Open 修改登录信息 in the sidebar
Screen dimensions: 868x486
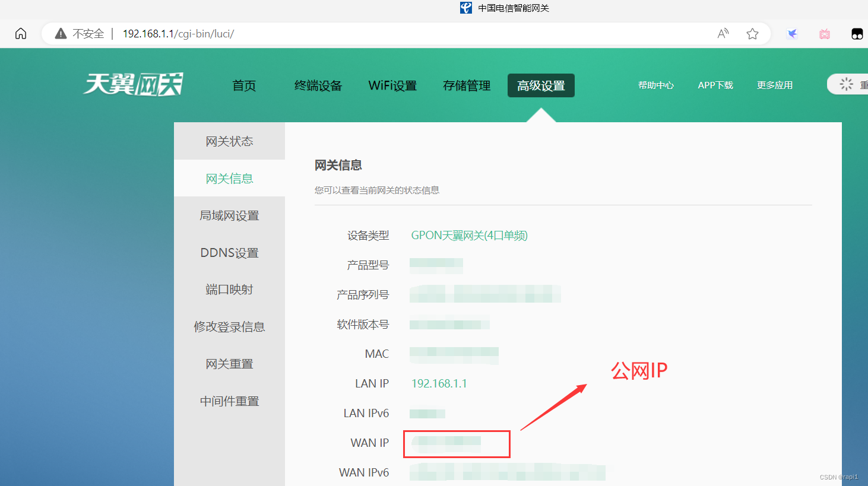click(229, 327)
